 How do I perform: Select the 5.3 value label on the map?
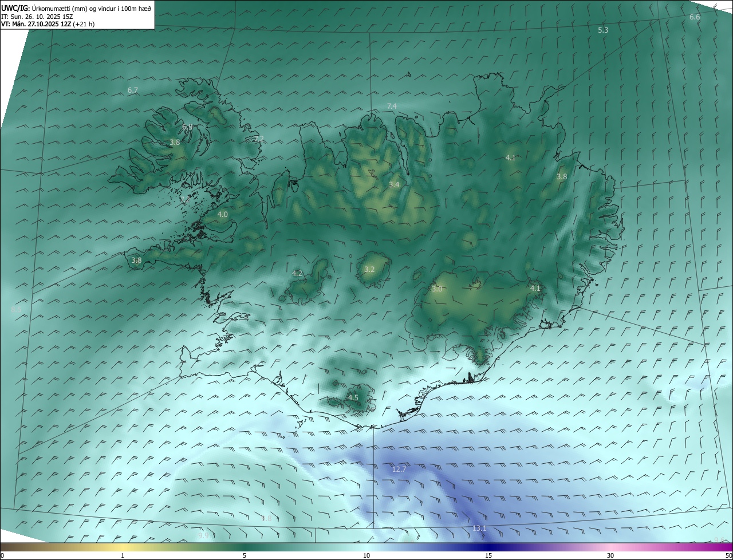pyautogui.click(x=603, y=30)
